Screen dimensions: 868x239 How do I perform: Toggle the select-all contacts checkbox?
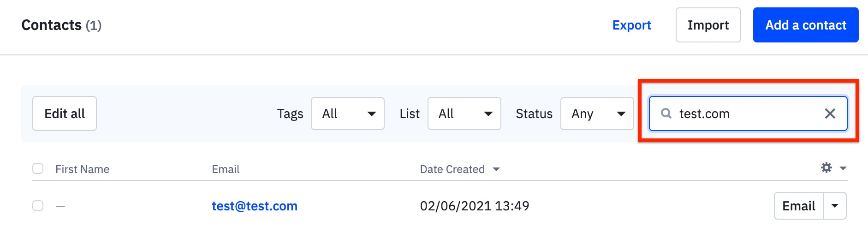coord(38,169)
